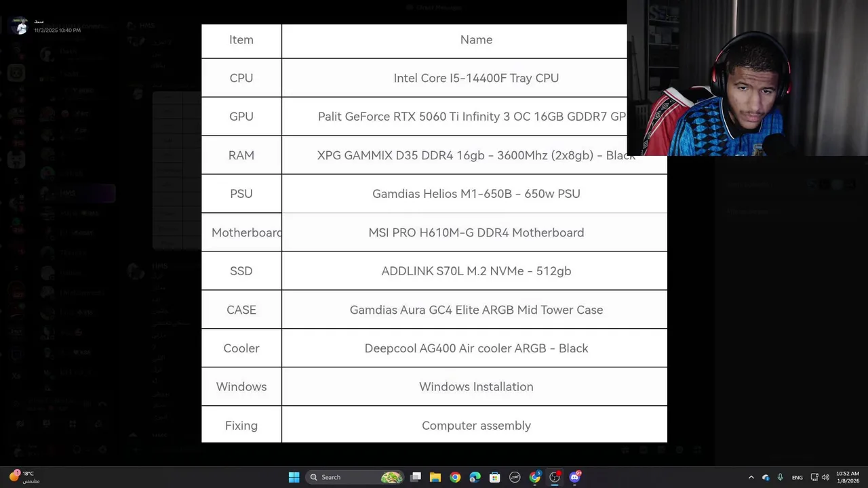This screenshot has height=488, width=868.
Task: Show hidden system tray icons
Action: 751,477
